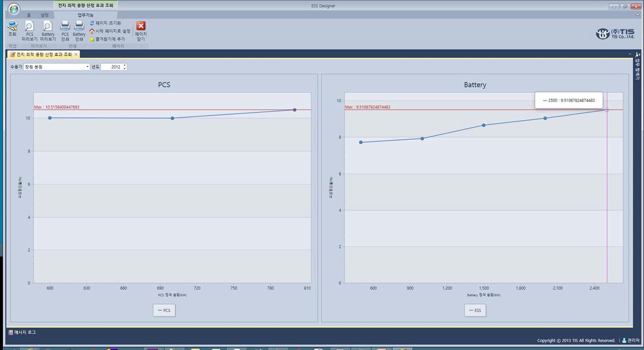Click the 'Max : 10.5156400447693' label
Viewport: 644px width, 350px height.
(x=57, y=107)
